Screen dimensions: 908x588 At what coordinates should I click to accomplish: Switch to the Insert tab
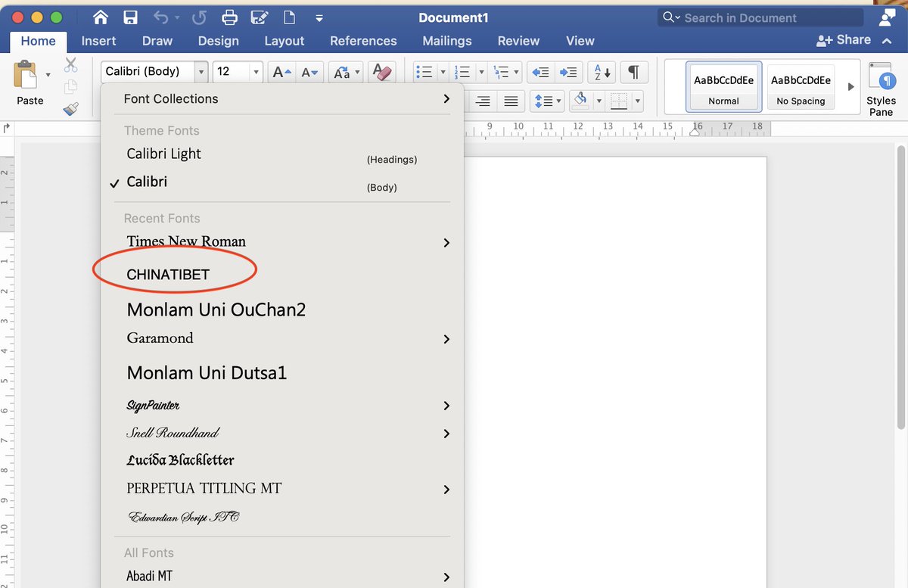tap(99, 41)
